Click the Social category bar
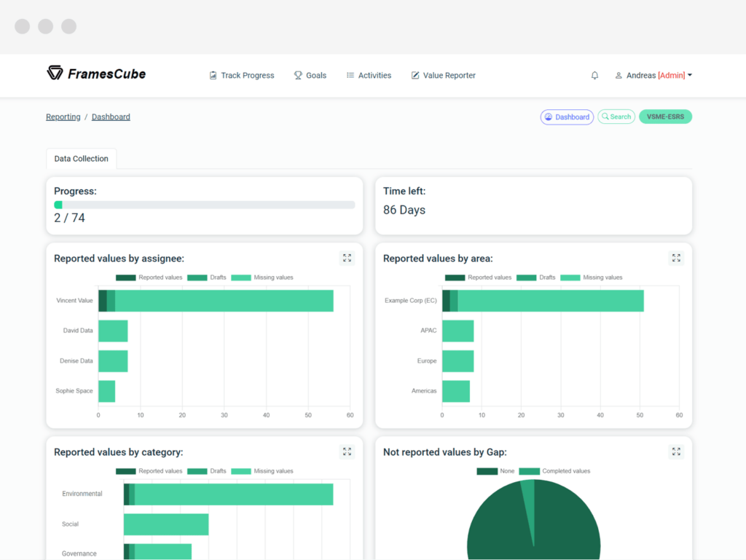 coord(166,524)
